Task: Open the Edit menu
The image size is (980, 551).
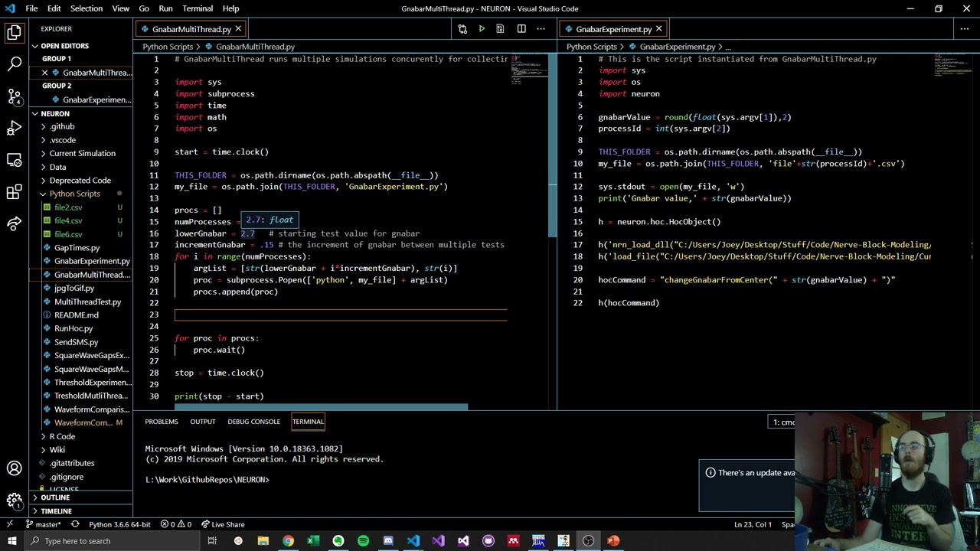Action: point(54,8)
